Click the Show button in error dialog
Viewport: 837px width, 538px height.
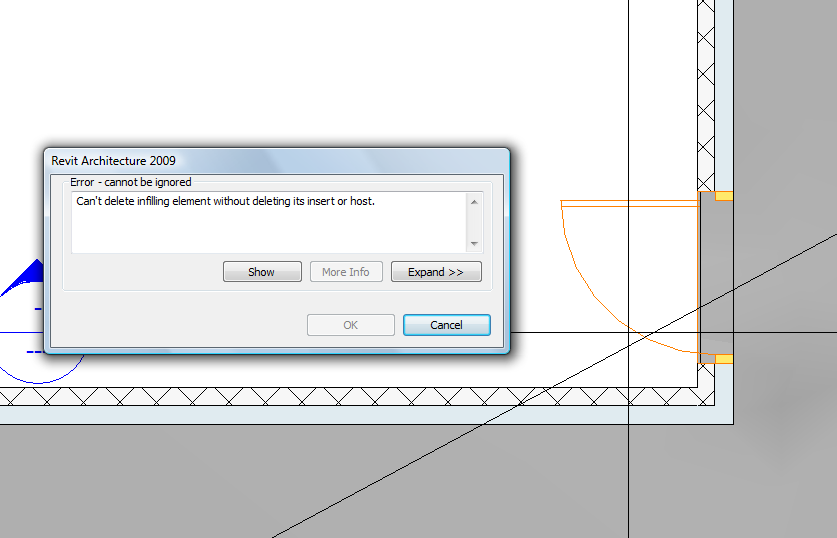tap(262, 272)
